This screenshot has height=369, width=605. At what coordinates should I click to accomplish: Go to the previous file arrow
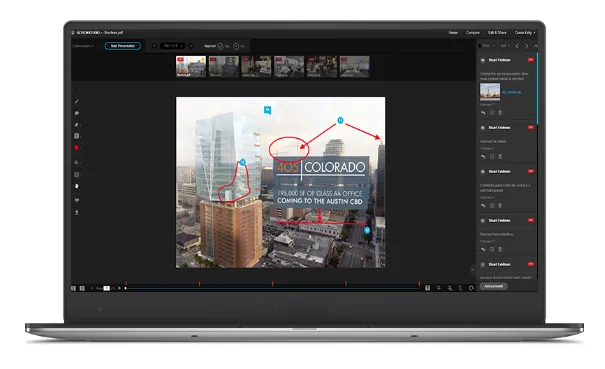tap(154, 46)
